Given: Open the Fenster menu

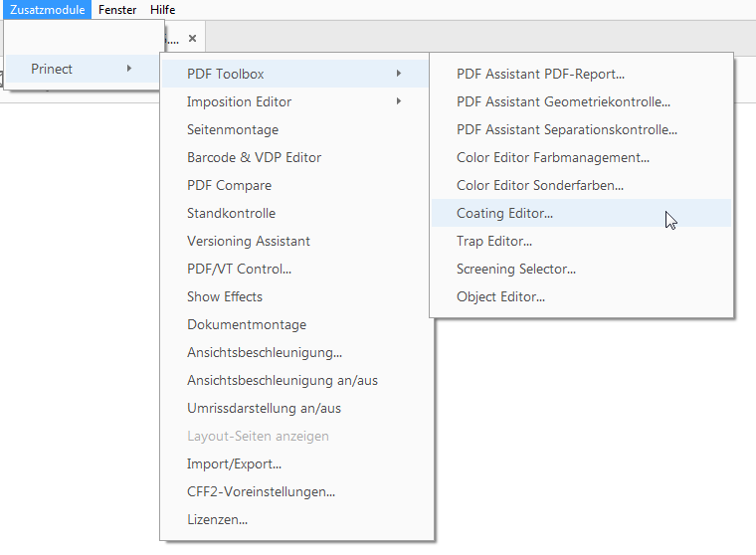Looking at the screenshot, I should pos(117,10).
